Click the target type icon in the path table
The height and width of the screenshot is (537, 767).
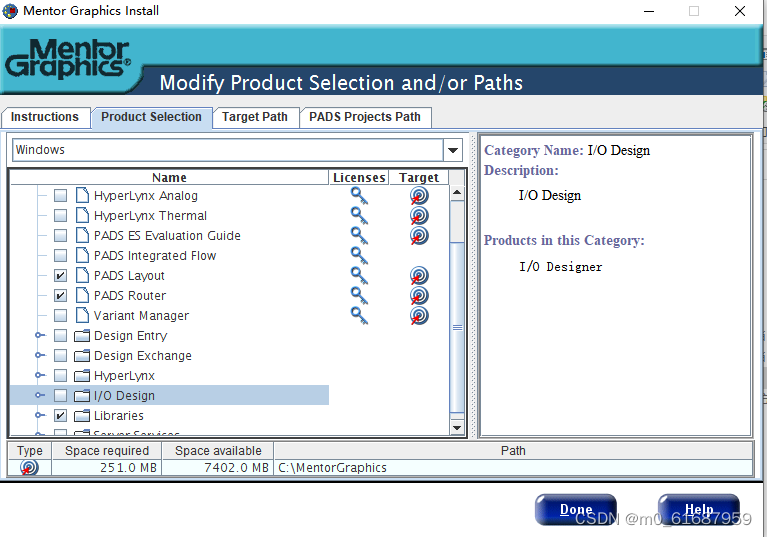(29, 468)
